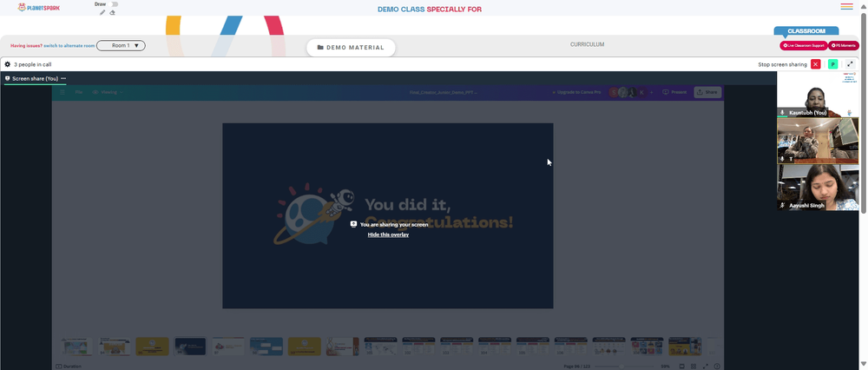Stop screen sharing with red X button
This screenshot has height=370, width=868.
pos(815,64)
